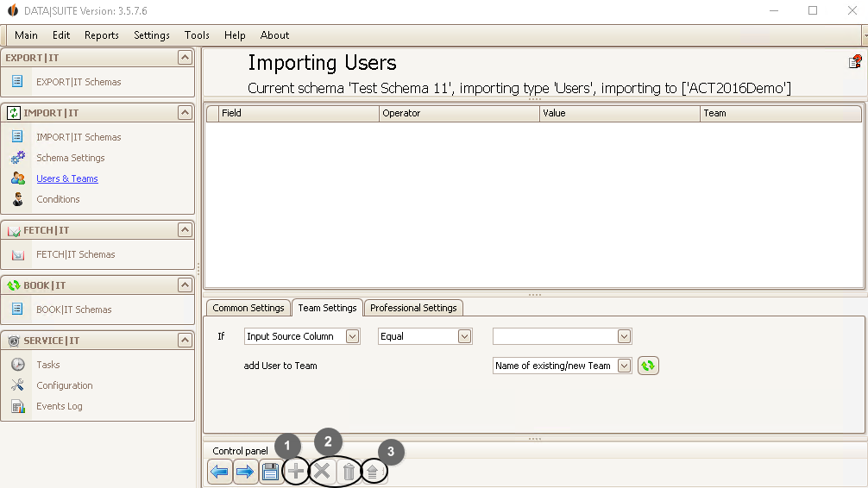Open the Tools menu
Viewport: 868px width, 488px height.
pos(197,34)
